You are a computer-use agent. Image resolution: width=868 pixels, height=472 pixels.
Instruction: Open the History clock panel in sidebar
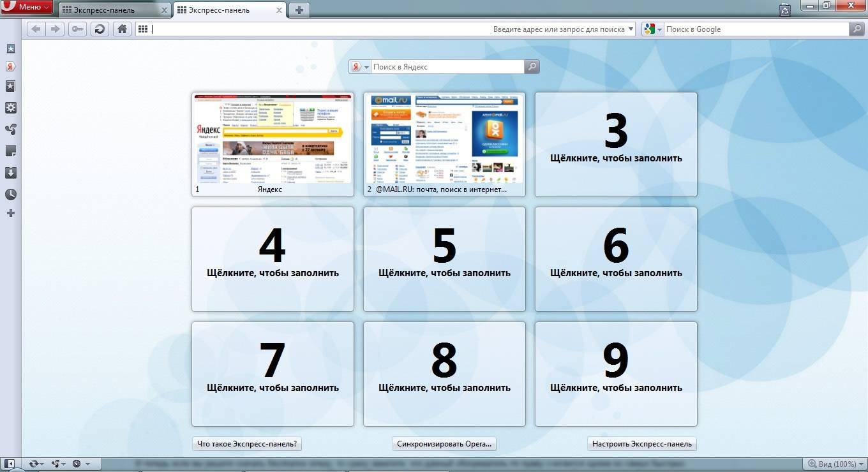coord(10,195)
